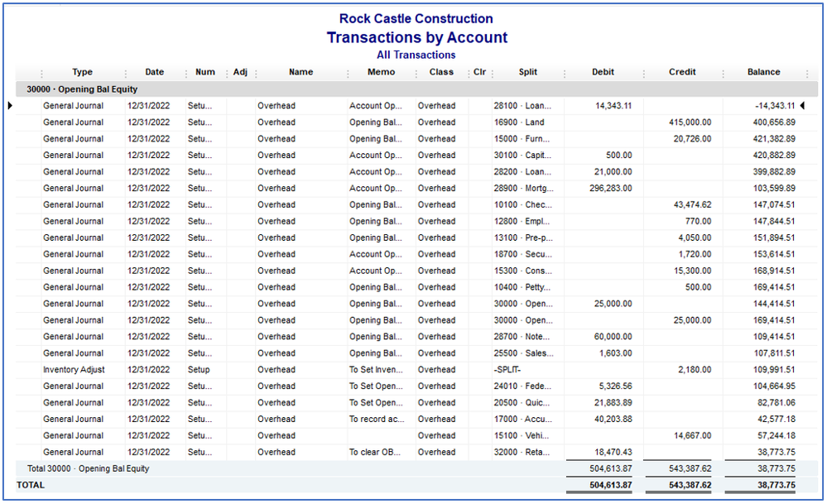Click the report title Transactions by Account

coord(416,37)
